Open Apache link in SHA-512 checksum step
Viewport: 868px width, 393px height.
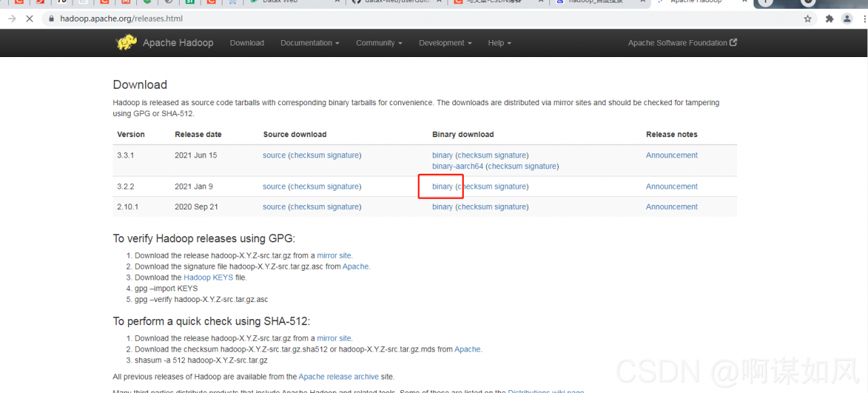click(x=467, y=350)
